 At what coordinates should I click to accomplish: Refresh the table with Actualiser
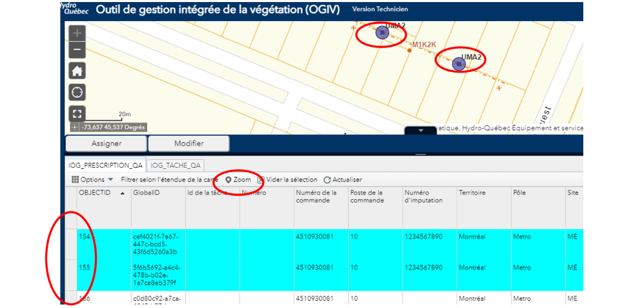343,179
